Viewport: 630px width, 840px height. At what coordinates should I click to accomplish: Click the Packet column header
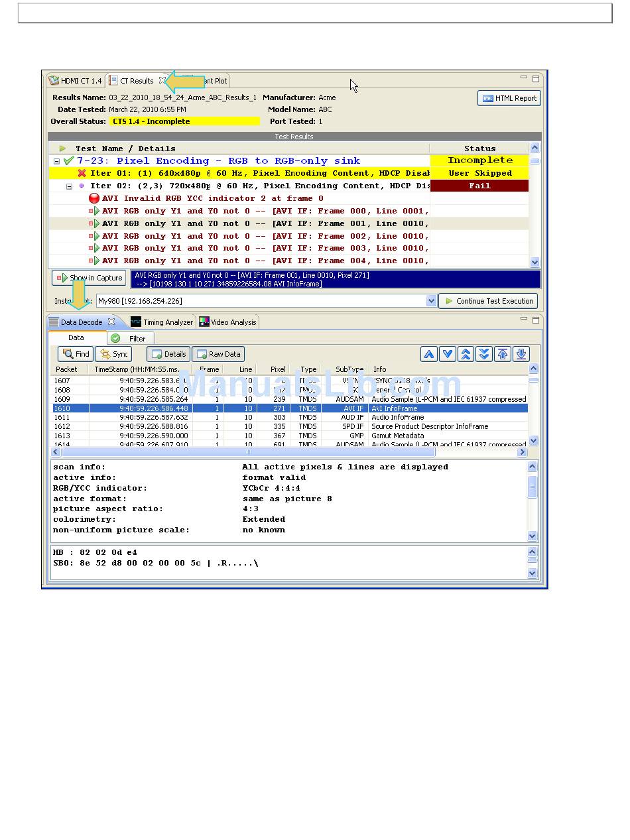[70, 369]
